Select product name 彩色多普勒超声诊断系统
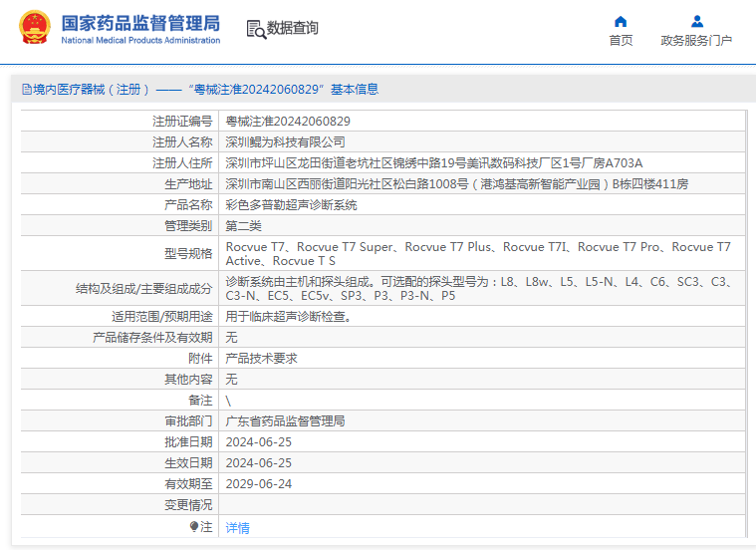This screenshot has width=756, height=550. 291,205
